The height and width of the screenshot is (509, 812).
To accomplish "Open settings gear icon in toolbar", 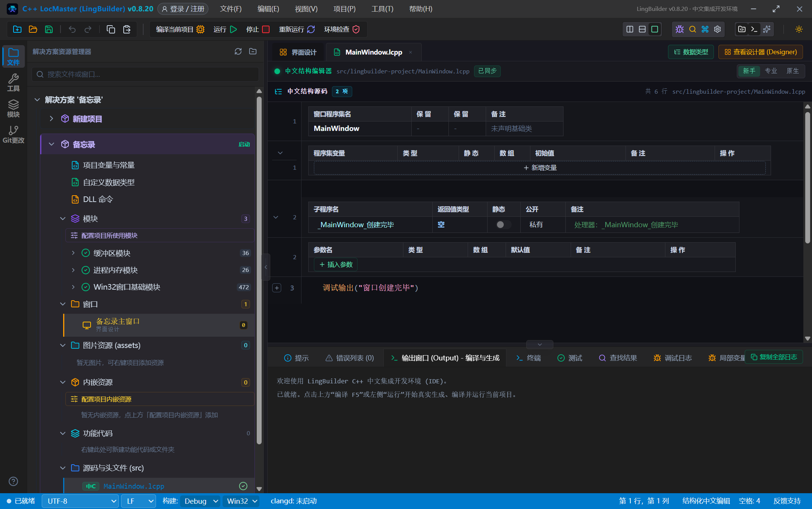I will (x=718, y=29).
